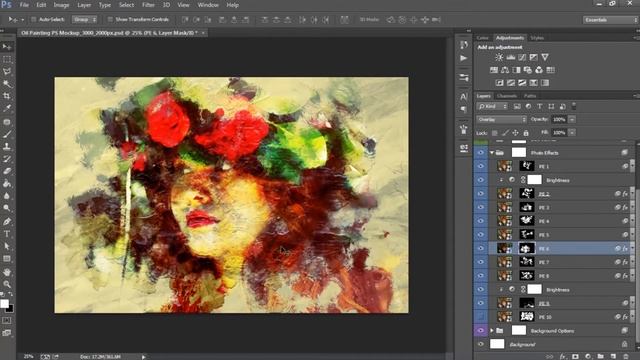Click the create new group folder icon

[600, 357]
